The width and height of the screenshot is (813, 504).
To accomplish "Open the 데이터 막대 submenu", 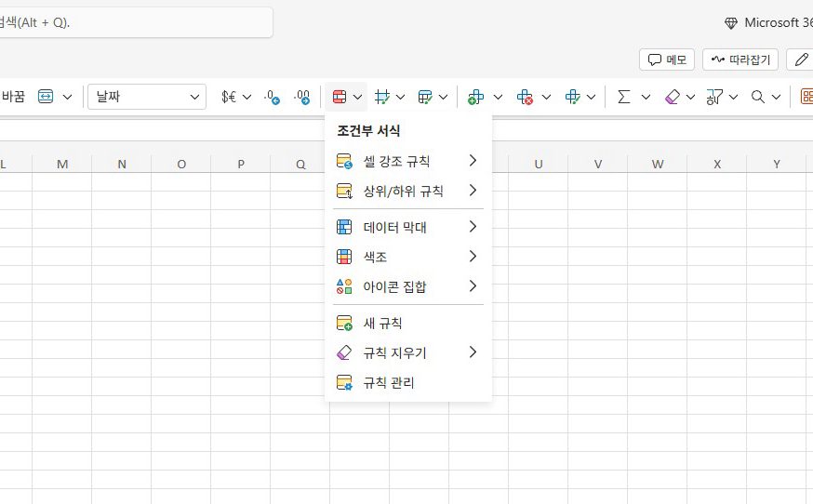I will click(x=408, y=227).
